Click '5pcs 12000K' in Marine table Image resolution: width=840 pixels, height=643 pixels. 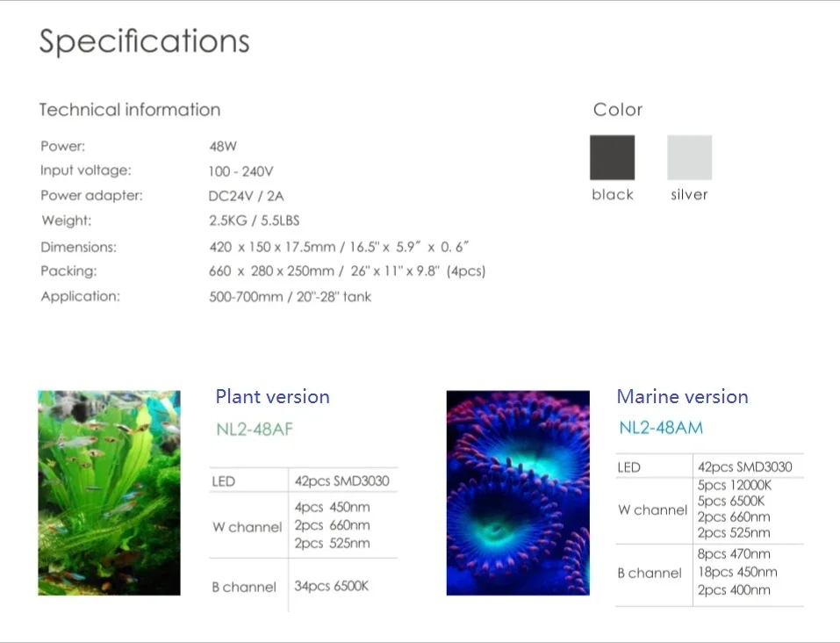pos(735,485)
